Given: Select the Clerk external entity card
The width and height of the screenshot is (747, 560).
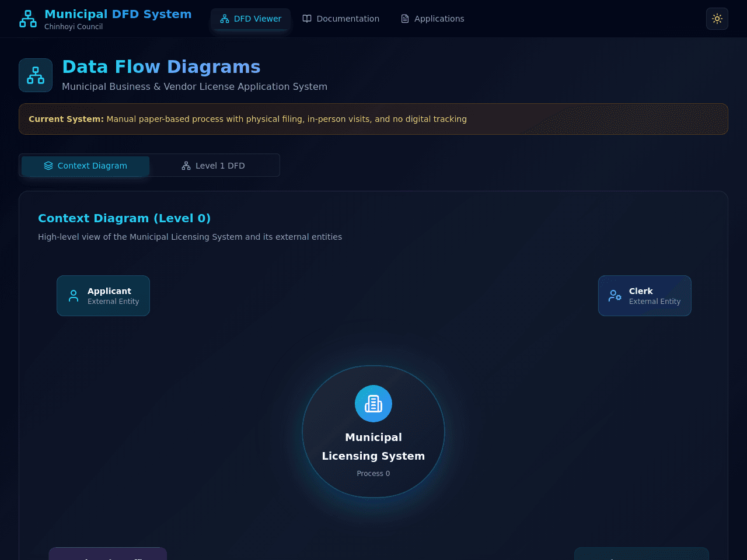Looking at the screenshot, I should [x=645, y=296].
